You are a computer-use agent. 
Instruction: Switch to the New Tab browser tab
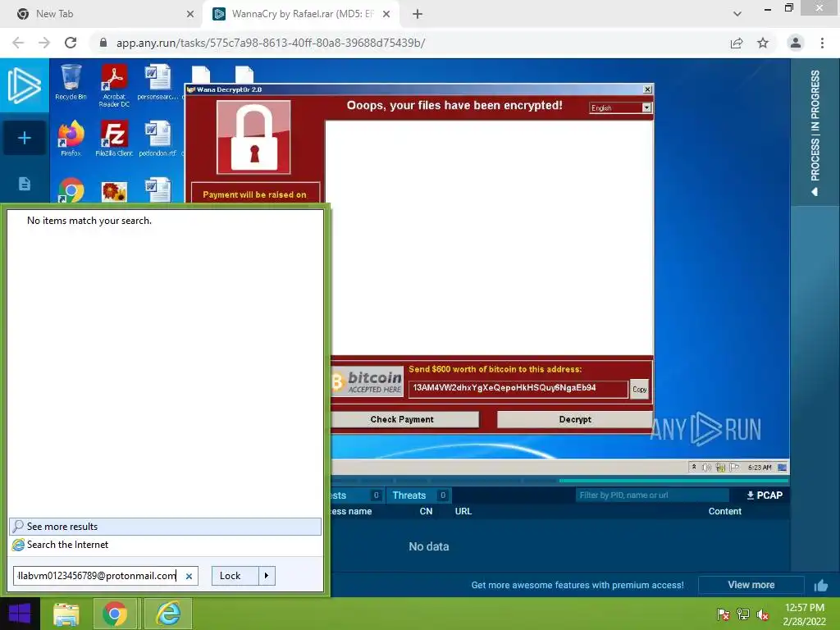click(101, 14)
